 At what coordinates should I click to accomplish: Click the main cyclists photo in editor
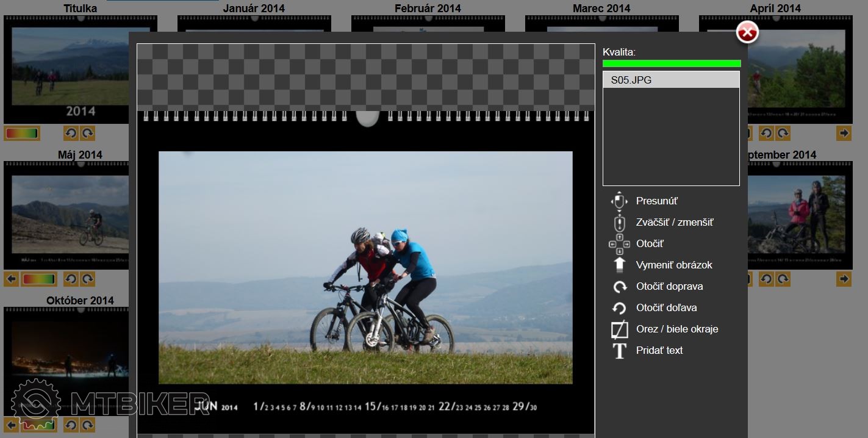click(365, 267)
